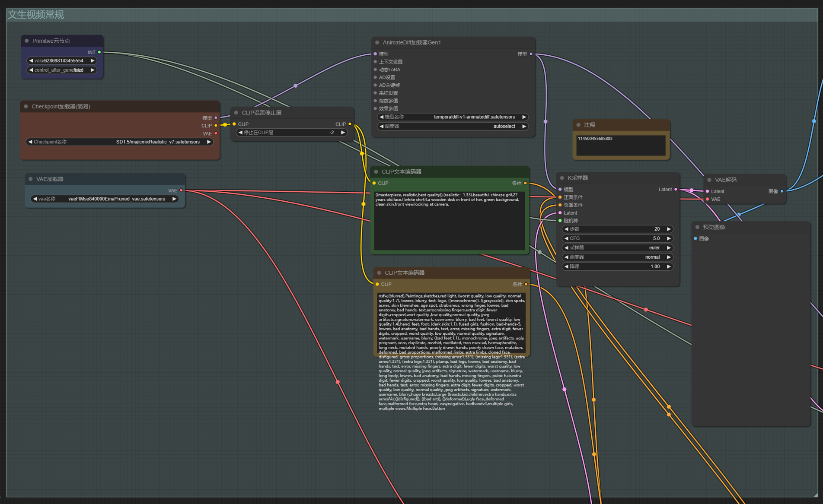Open AnimateDiff 模型名称 dropdown
823x504 pixels.
453,117
